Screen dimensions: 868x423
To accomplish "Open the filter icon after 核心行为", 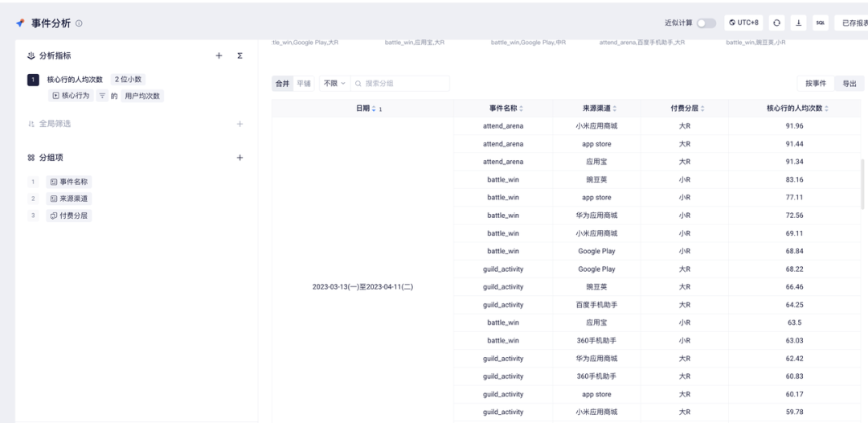I will click(x=102, y=96).
